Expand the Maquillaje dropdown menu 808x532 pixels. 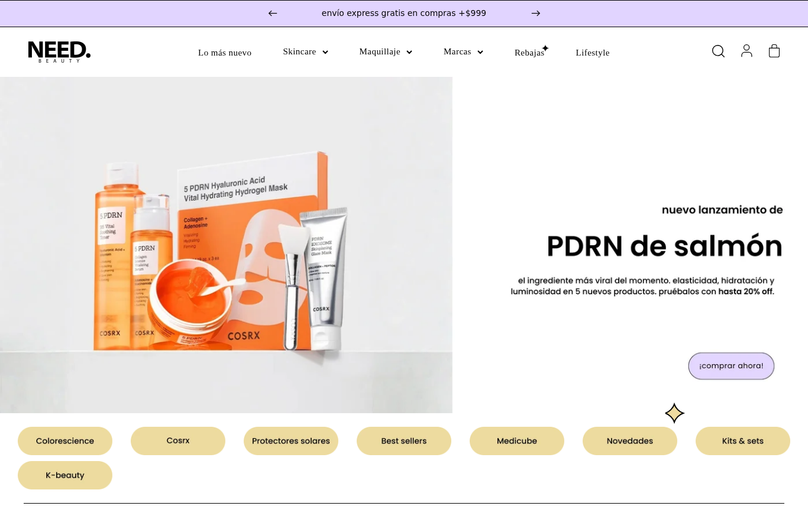[386, 52]
